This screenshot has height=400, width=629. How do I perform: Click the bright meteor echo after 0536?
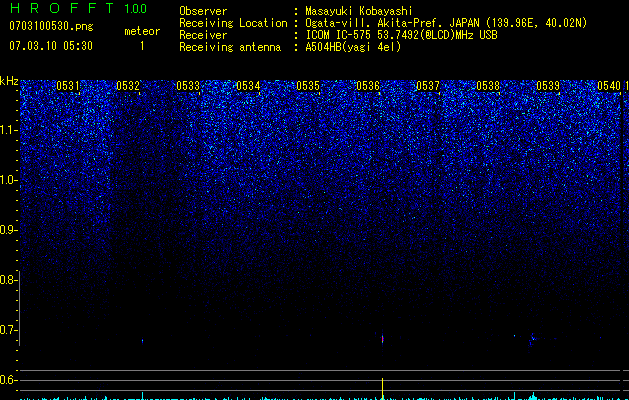click(382, 339)
